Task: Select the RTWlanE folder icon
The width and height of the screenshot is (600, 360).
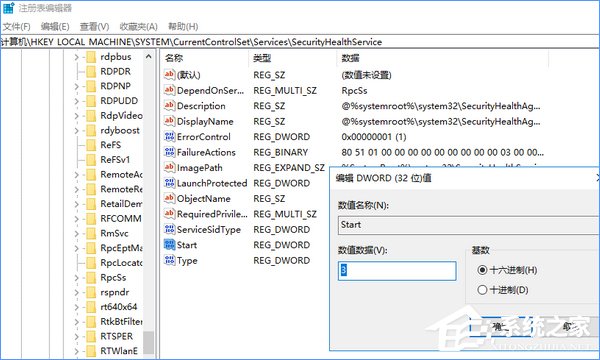Action: [91, 351]
